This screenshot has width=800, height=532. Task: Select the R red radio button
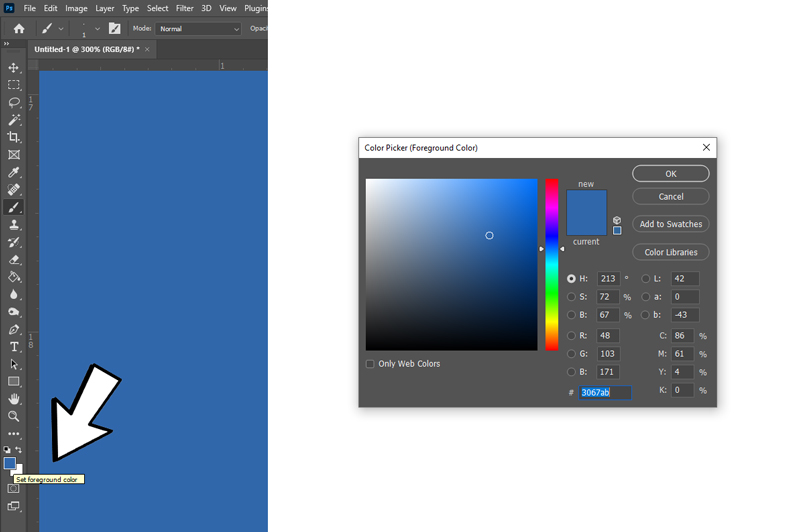click(x=571, y=336)
